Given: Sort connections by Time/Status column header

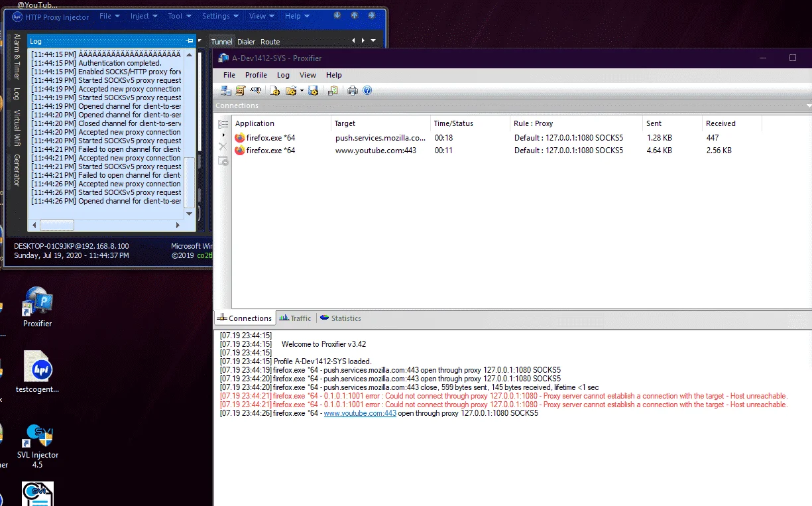Looking at the screenshot, I should click(470, 123).
